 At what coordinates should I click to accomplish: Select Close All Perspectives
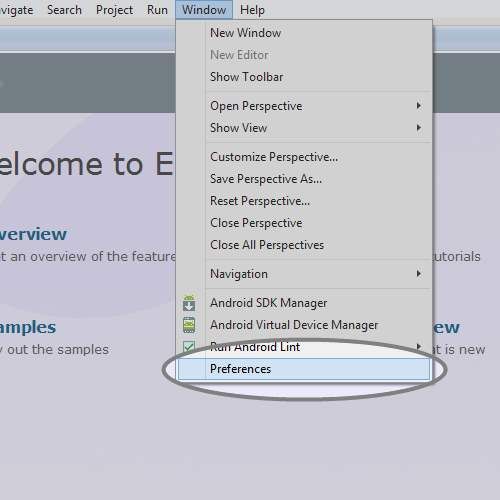(304, 245)
